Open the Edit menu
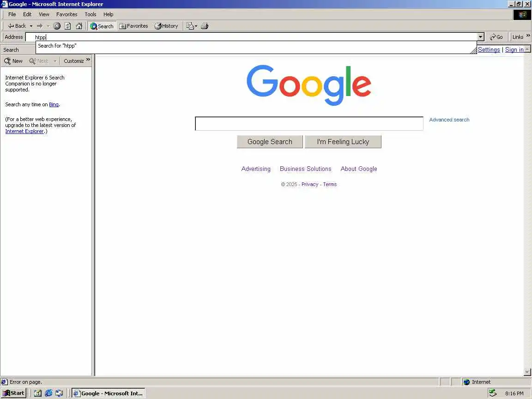Viewport: 532px width, 399px height. pyautogui.click(x=27, y=14)
